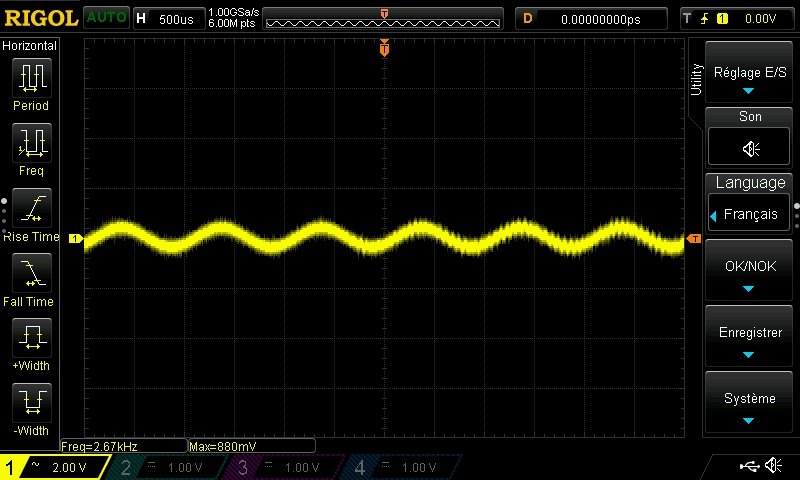800x480 pixels.
Task: Click the orange trigger position marker at top
Action: (384, 48)
